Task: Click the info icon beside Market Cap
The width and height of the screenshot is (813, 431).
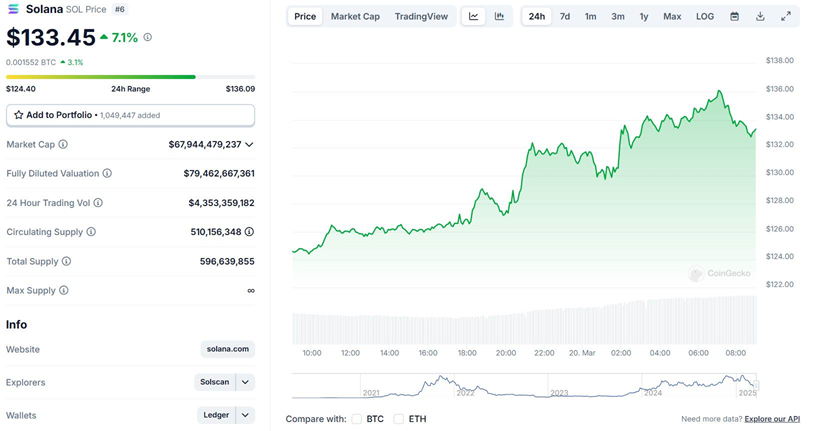Action: pyautogui.click(x=63, y=144)
